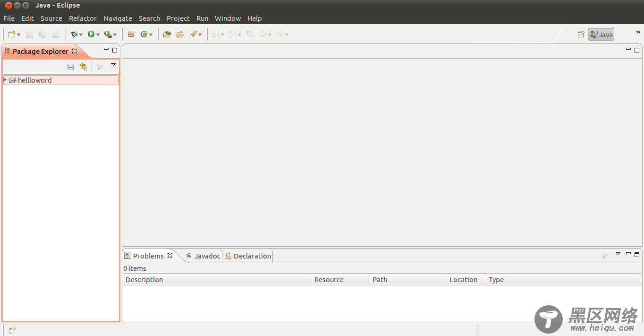This screenshot has width=644, height=336.
Task: Click the Back navigation arrow icon
Action: [263, 34]
